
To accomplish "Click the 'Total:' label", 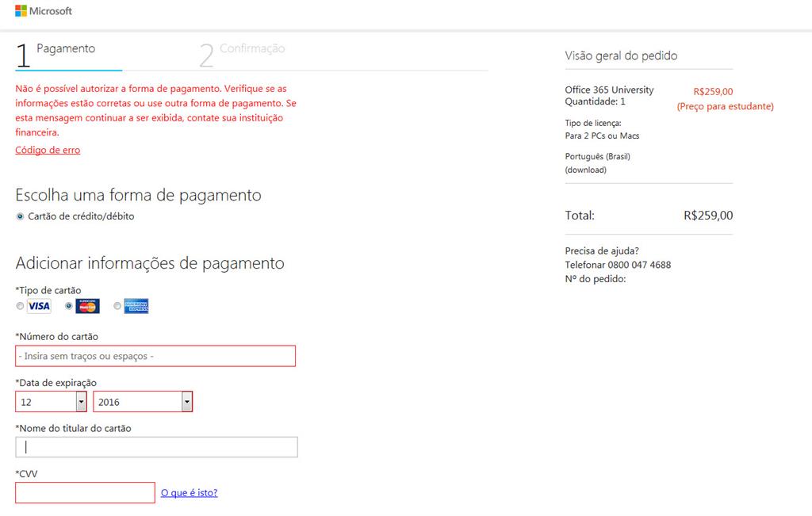I will pos(580,216).
